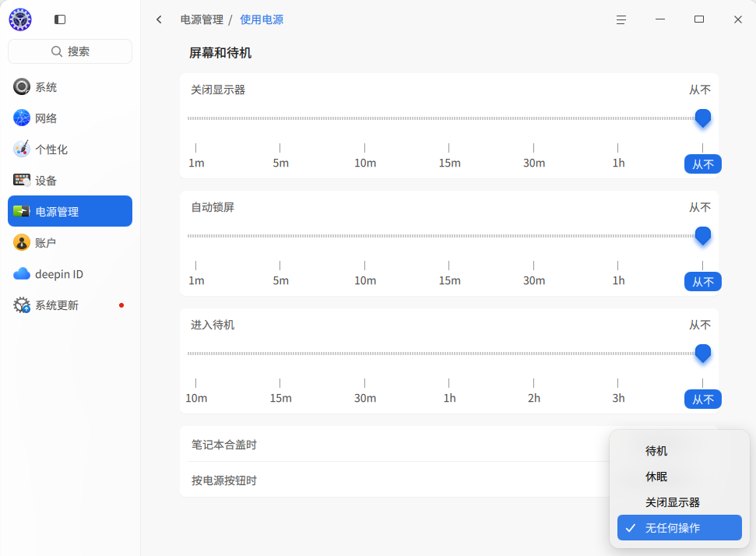This screenshot has width=756, height=556.
Task: Open the Network (网络) settings icon
Action: [x=21, y=118]
